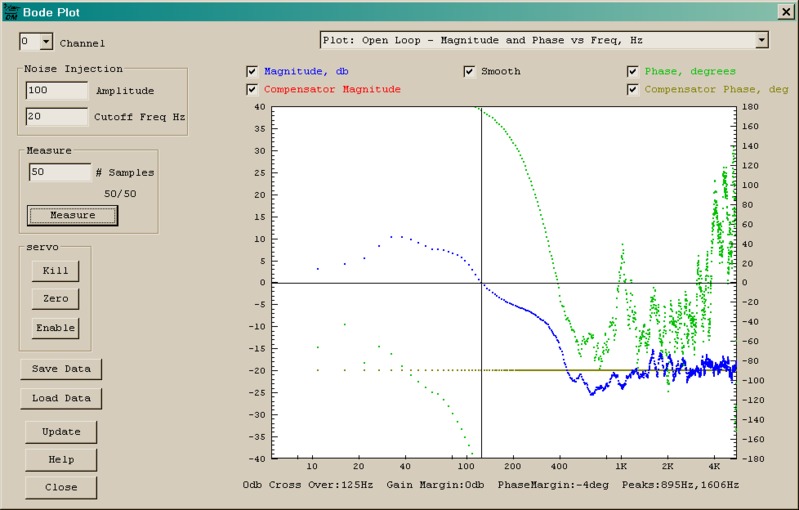The height and width of the screenshot is (510, 799).
Task: Disable the Phase, degrees checkbox
Action: 633,72
